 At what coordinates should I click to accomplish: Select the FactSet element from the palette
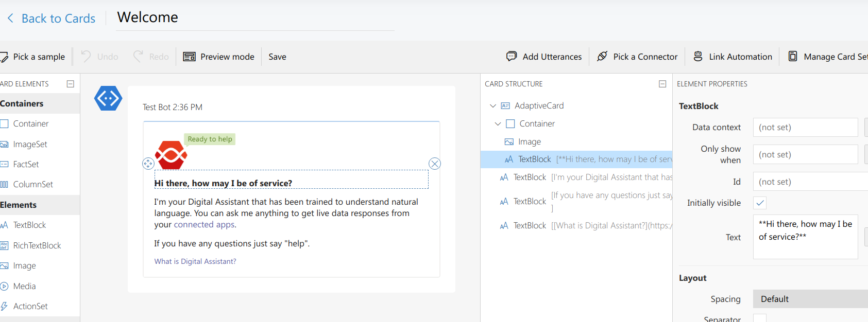pos(26,164)
